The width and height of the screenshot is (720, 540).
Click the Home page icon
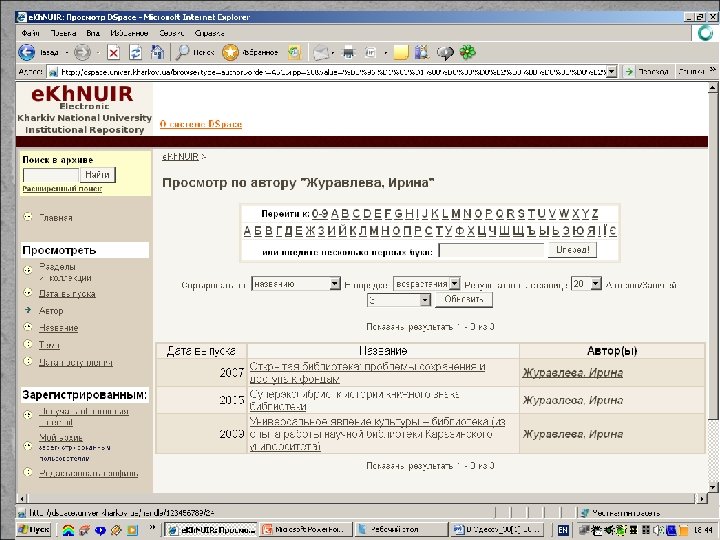click(x=157, y=52)
